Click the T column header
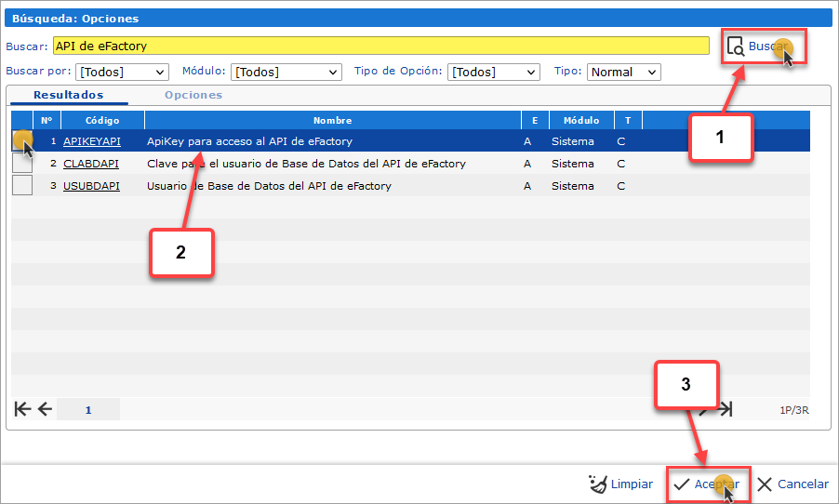This screenshot has width=839, height=504. click(628, 120)
